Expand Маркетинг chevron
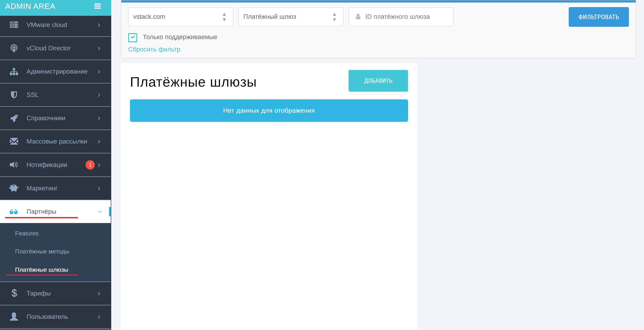 (x=99, y=189)
